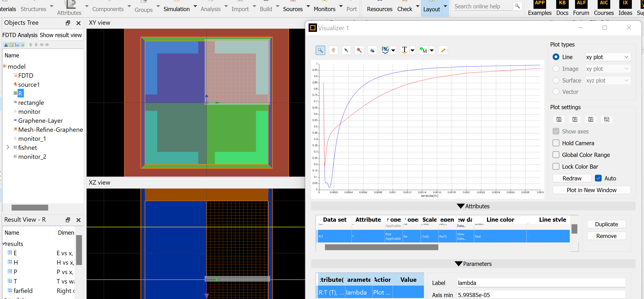Screen dimensions: 644x299
Task: Click the add mesh grid icon in Objects Tree
Action: (x=12, y=45)
